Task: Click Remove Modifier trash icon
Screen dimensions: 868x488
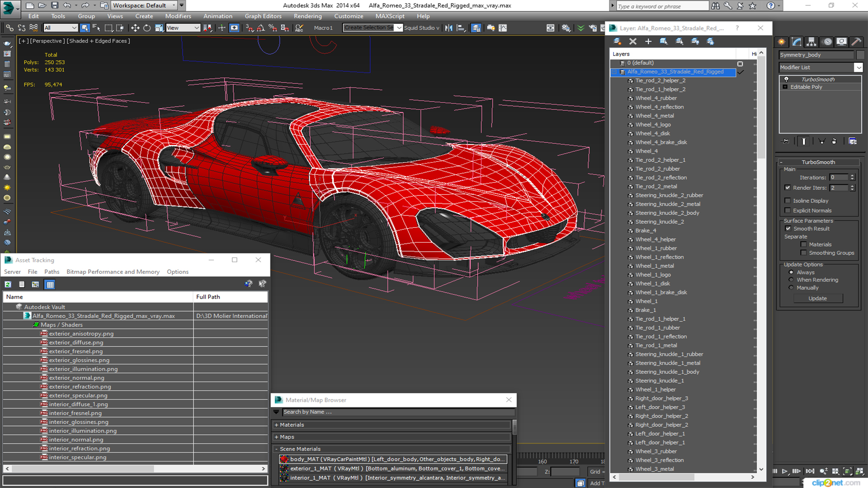Action: [x=834, y=141]
